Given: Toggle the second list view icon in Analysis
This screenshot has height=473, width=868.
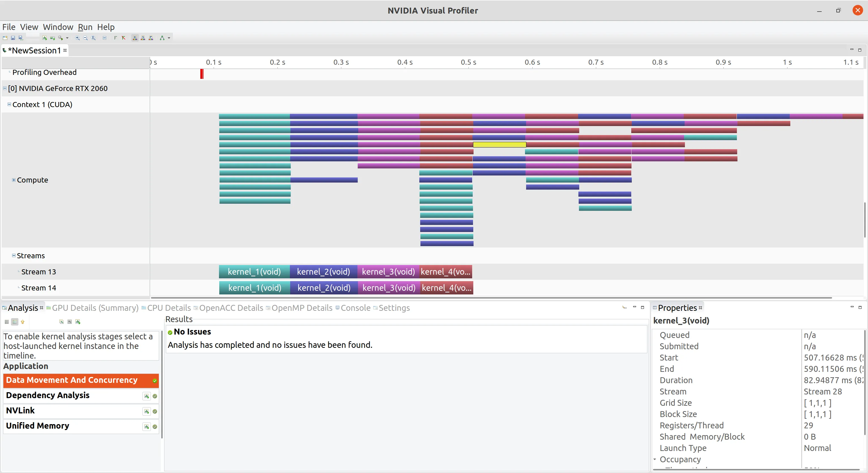Looking at the screenshot, I should coord(14,322).
